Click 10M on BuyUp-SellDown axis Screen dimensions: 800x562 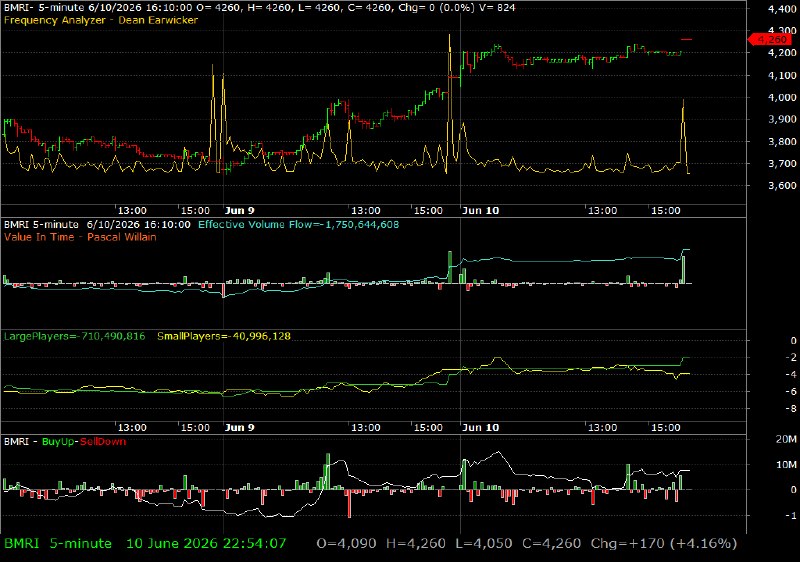point(786,465)
